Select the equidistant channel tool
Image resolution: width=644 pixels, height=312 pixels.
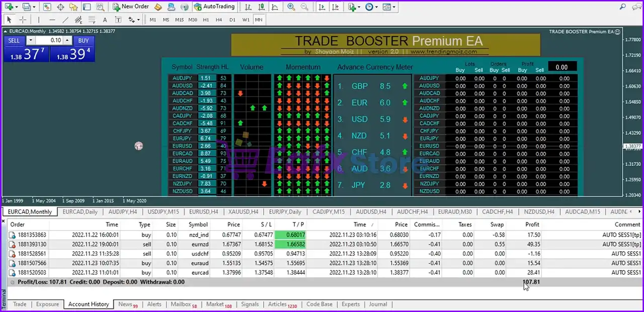[78, 20]
